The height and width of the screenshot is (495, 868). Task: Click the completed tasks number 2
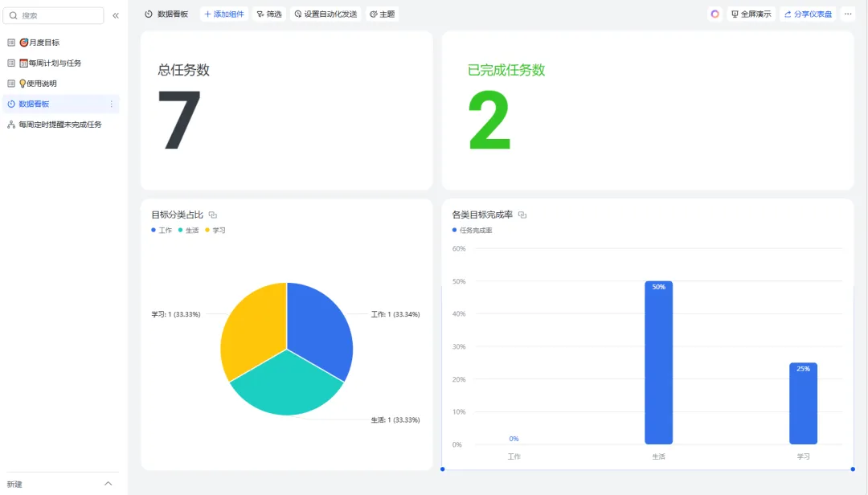(x=489, y=120)
